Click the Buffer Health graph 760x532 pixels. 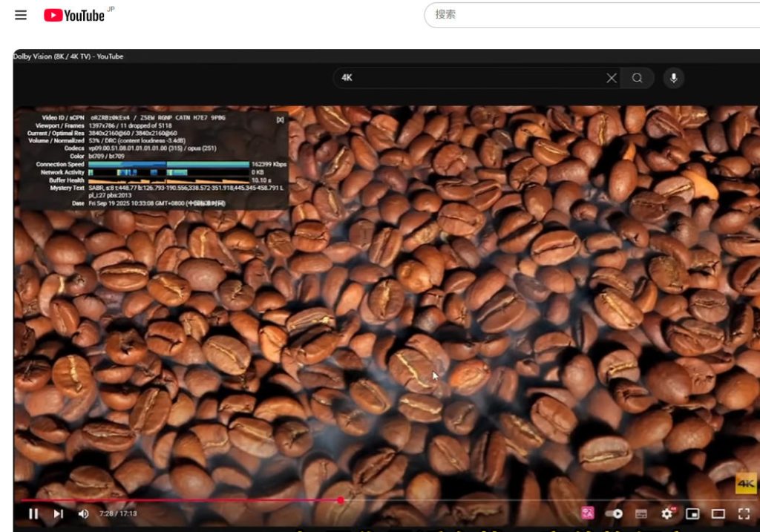(x=168, y=180)
